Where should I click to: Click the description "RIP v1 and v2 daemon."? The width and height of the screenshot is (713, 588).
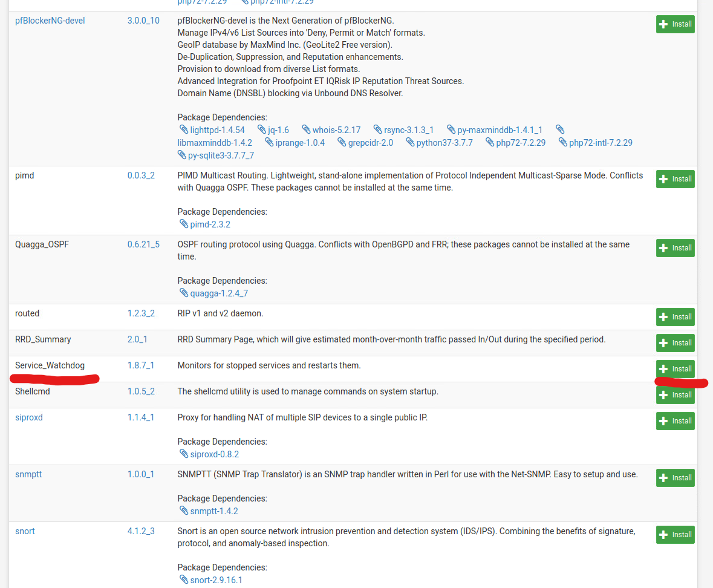coord(220,313)
